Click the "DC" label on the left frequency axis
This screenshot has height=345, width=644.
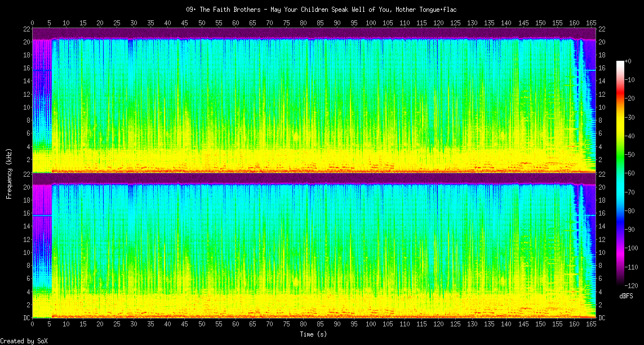pyautogui.click(x=26, y=318)
